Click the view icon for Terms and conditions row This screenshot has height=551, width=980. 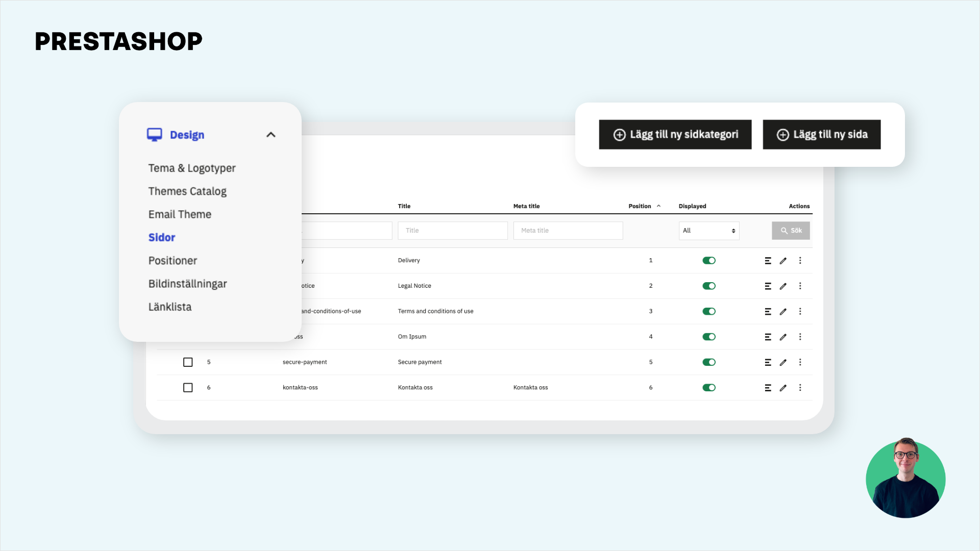click(768, 312)
